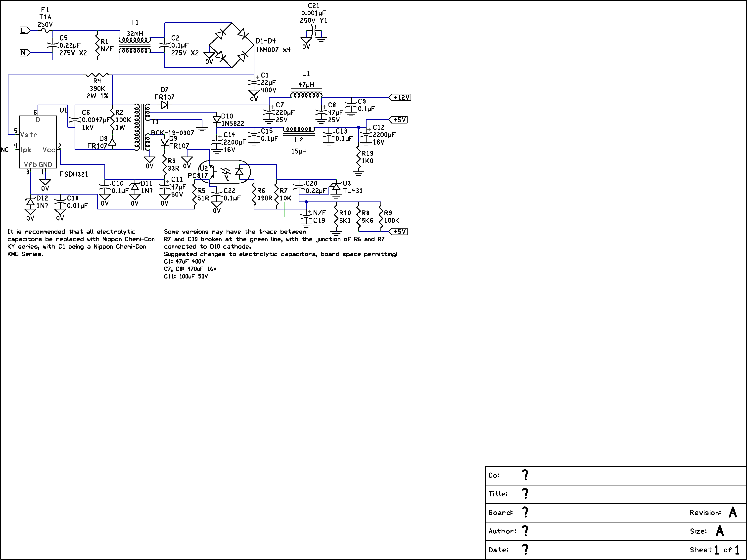The width and height of the screenshot is (747, 560).
Task: Select the U2 PC817 optocoupler symbol
Action: click(x=224, y=172)
